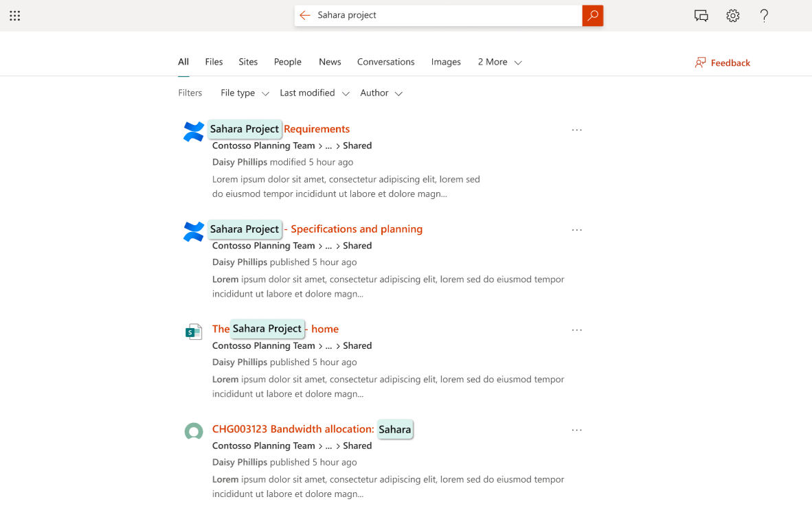Switch to the Files tab
Image resolution: width=812 pixels, height=519 pixels.
pos(214,62)
